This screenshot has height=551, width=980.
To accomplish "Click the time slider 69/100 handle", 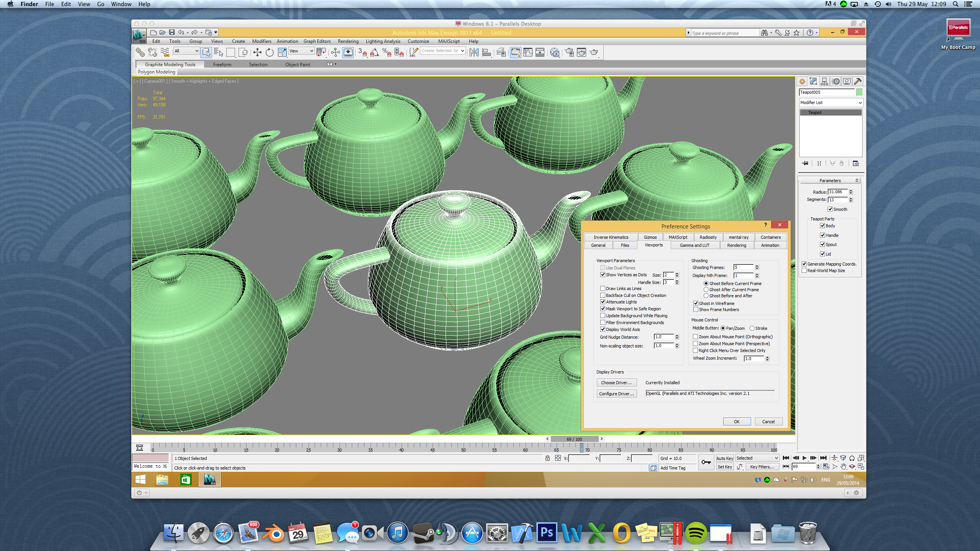I will click(x=574, y=439).
